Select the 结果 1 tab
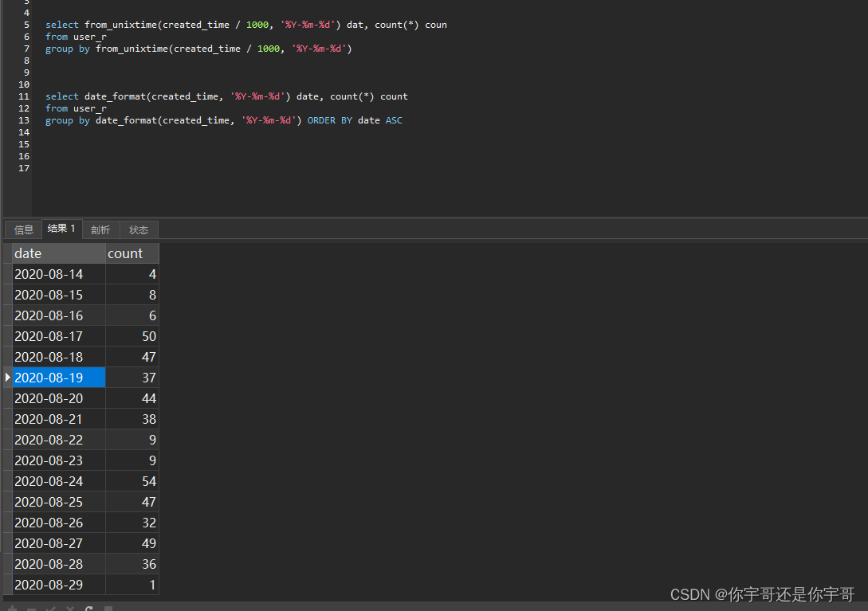 tap(62, 229)
